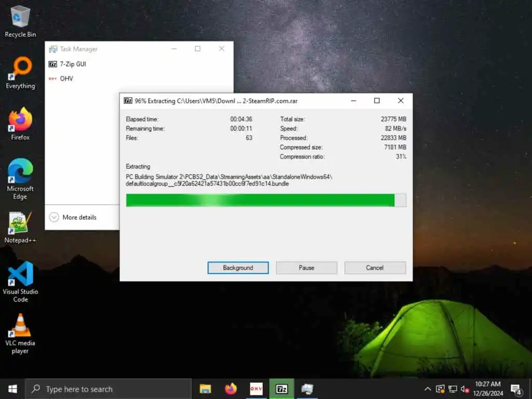Minimize the Task Manager window
532x399 pixels.
174,49
